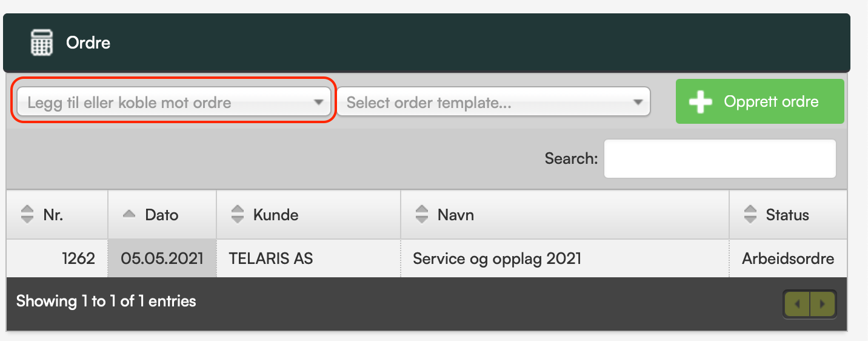868x341 pixels.
Task: Click the sort arrows on Kunde column
Action: click(x=238, y=214)
